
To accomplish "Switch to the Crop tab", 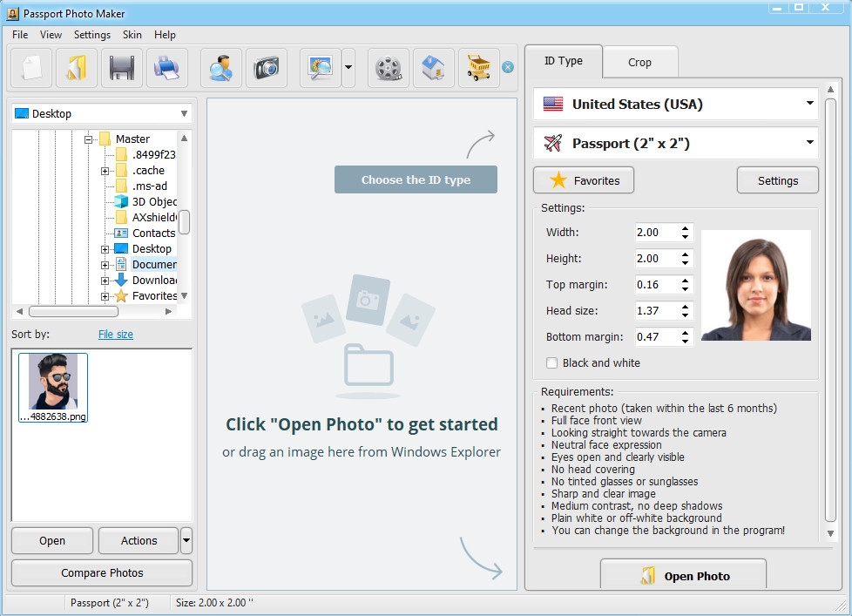I will tap(639, 63).
